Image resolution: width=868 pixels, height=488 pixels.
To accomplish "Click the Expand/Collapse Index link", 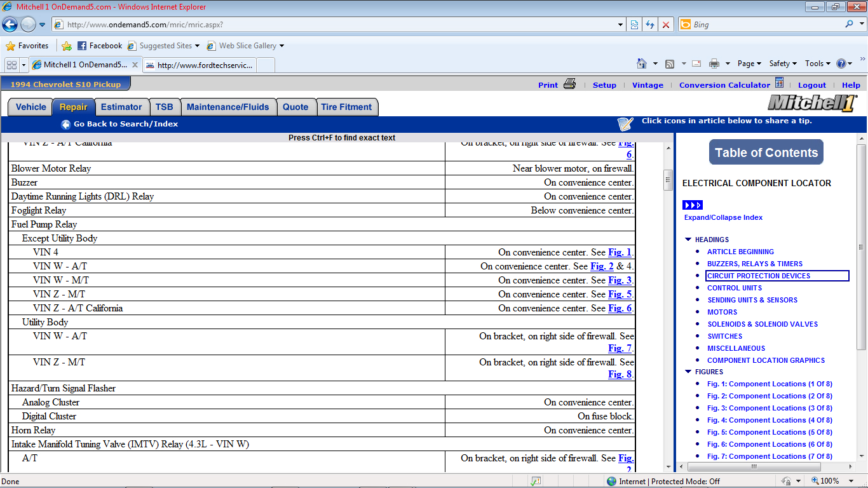I will point(724,217).
